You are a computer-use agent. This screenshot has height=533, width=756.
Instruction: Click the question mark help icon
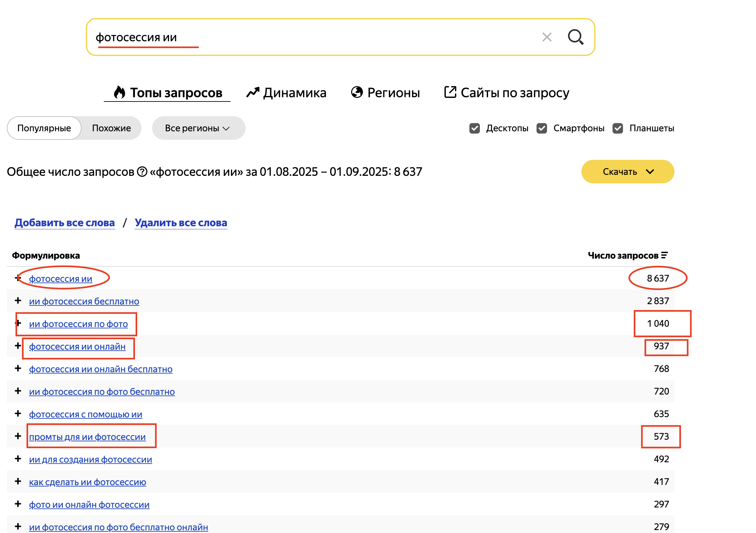pyautogui.click(x=142, y=172)
